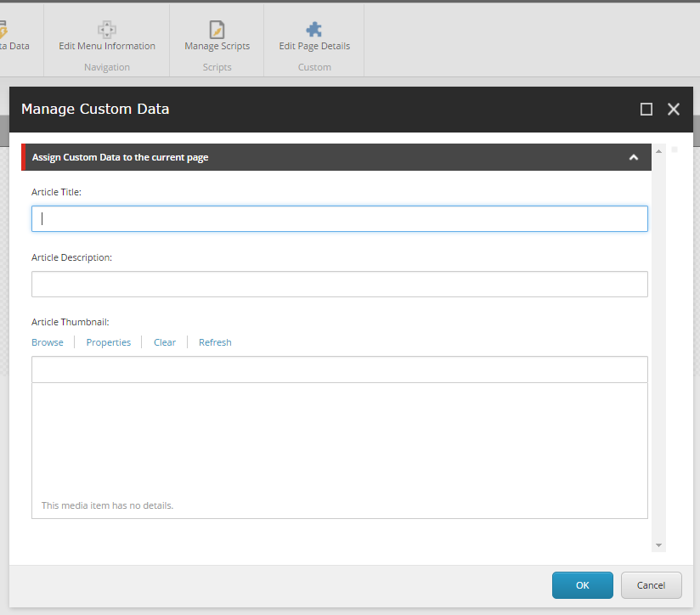Refresh the Article Thumbnail field

[215, 342]
